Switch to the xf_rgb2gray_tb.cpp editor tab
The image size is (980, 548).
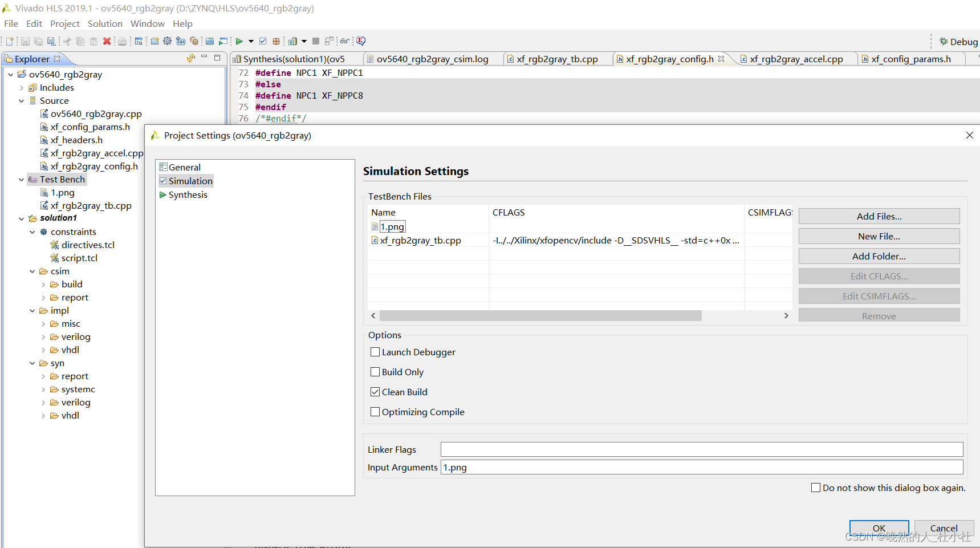tap(557, 59)
